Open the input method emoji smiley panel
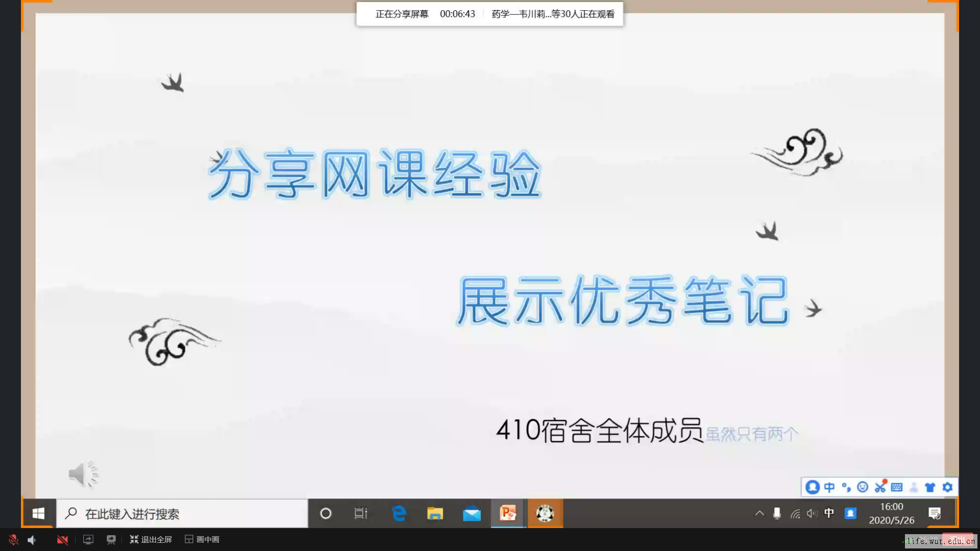The width and height of the screenshot is (980, 551). click(863, 487)
